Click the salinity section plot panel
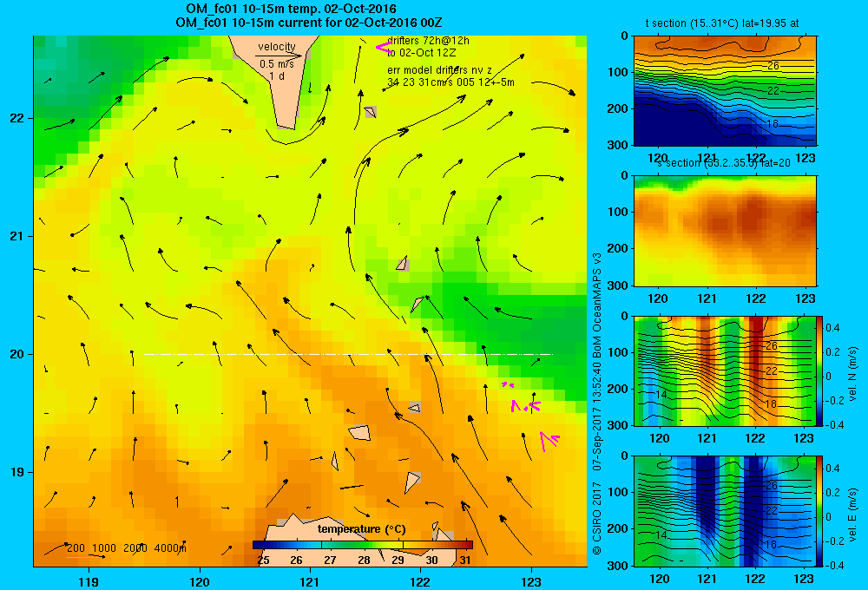868x590 pixels. [x=725, y=231]
